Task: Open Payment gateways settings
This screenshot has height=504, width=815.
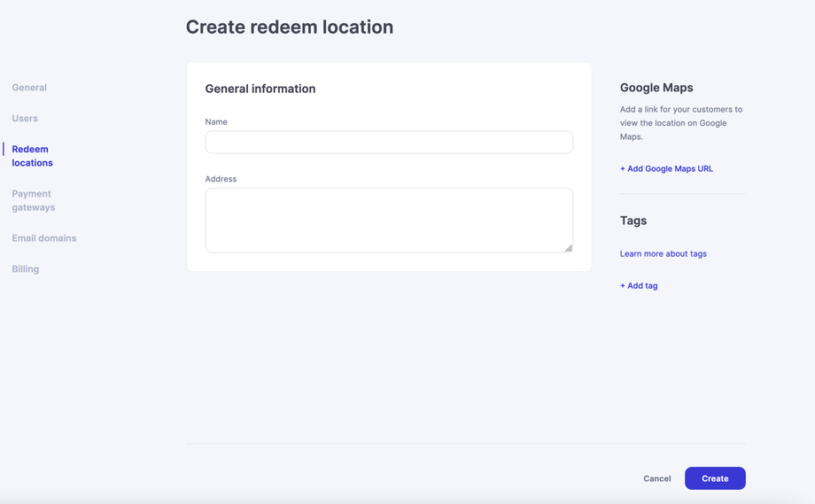Action: (x=34, y=200)
